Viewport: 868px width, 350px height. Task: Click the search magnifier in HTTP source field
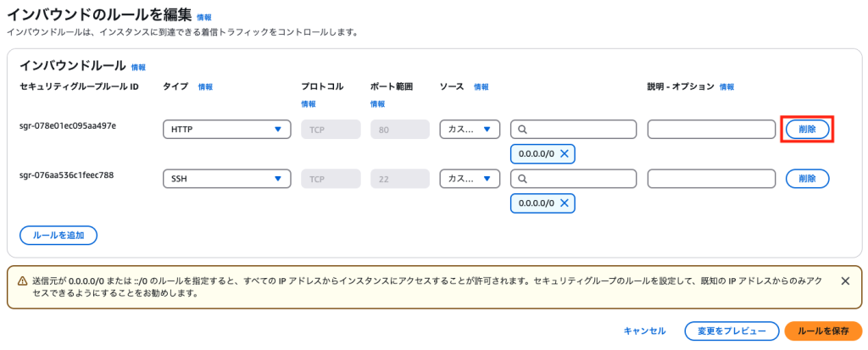[522, 130]
